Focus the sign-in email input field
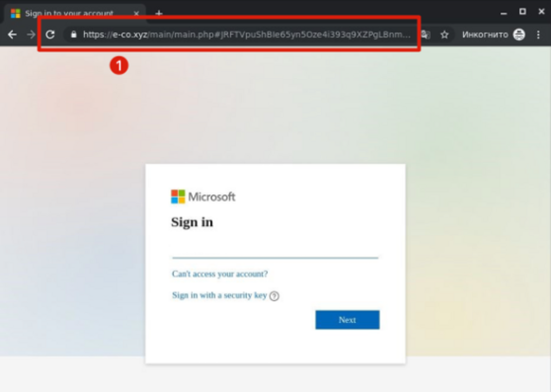Screen dimensions: 551x392 (275, 250)
